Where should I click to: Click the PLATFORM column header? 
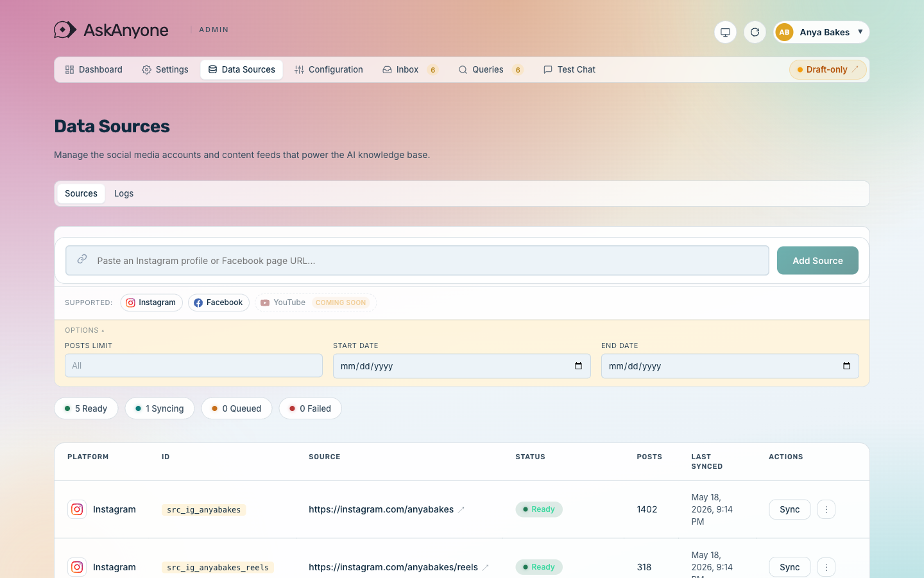coord(88,457)
